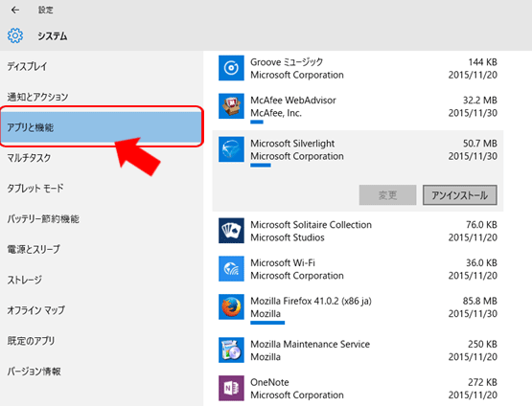
Task: Open バージョン情報 page
Action: coord(102,372)
